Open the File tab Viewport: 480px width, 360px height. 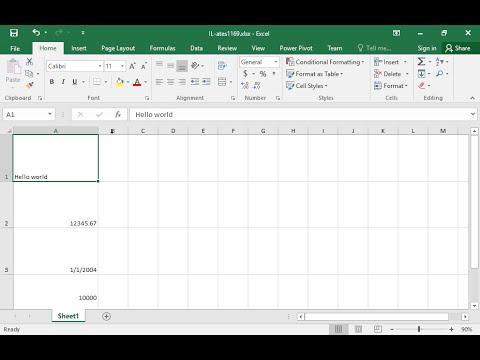click(15, 48)
